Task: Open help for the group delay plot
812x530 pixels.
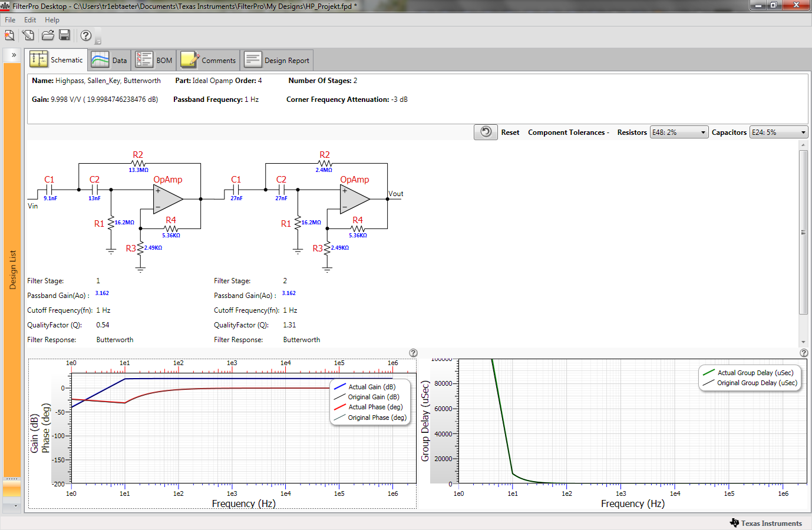Action: coord(804,353)
